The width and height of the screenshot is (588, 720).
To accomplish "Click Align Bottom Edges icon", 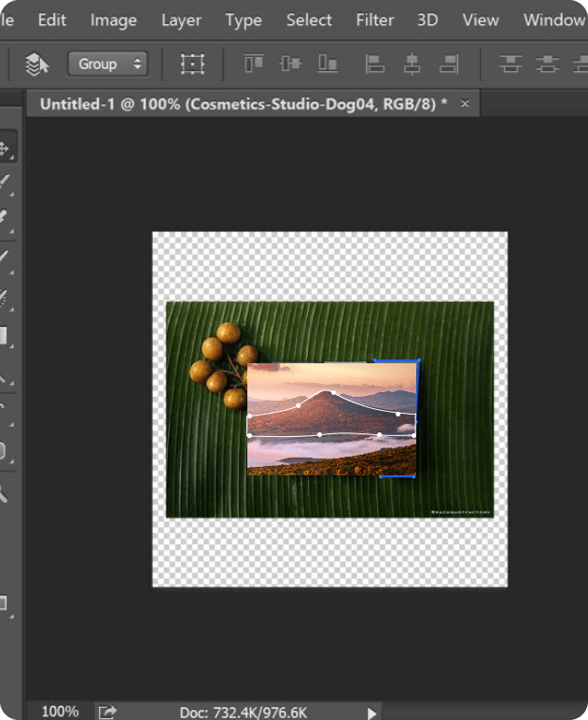I will [x=328, y=64].
